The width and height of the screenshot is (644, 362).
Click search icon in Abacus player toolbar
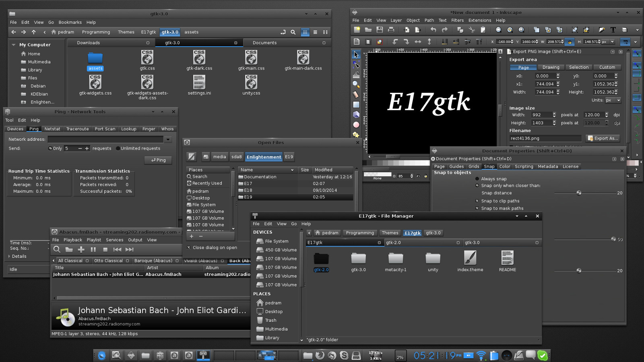point(57,250)
